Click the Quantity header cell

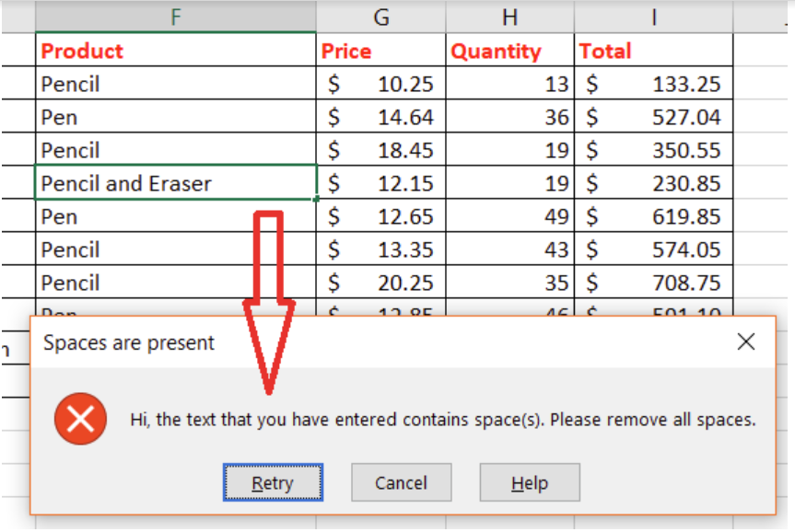click(509, 51)
